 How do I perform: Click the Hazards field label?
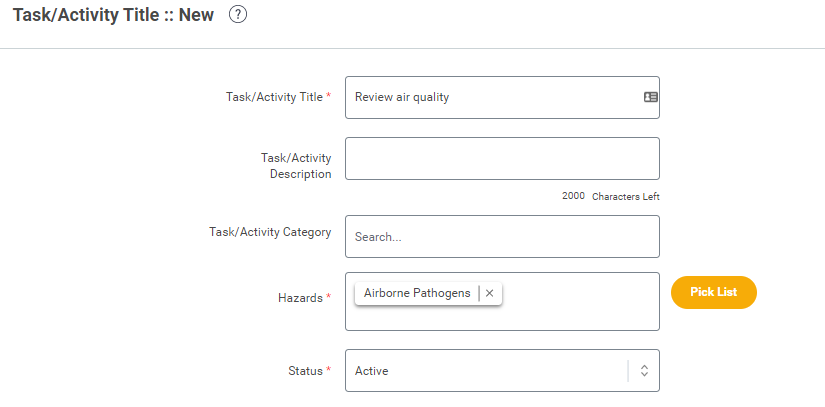(x=300, y=298)
